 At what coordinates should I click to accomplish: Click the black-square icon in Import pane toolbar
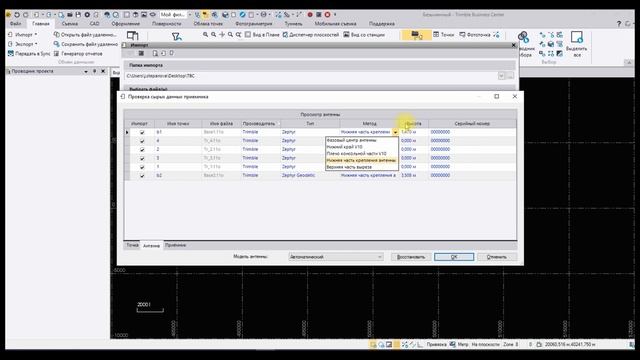pyautogui.click(x=141, y=53)
